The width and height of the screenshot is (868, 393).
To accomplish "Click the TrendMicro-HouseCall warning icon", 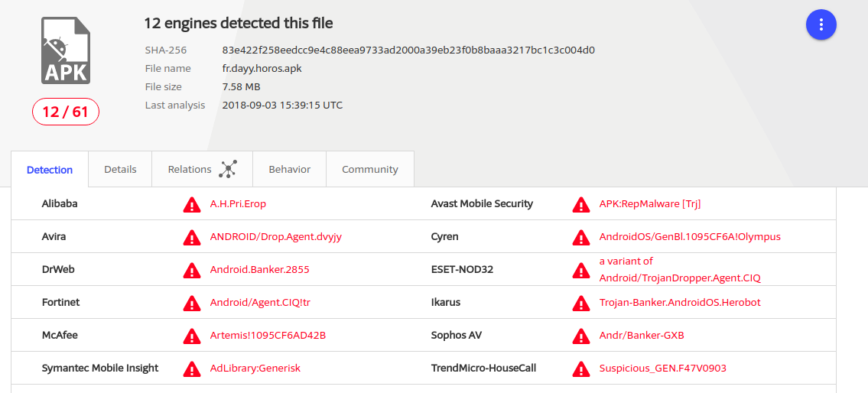I will pos(581,369).
